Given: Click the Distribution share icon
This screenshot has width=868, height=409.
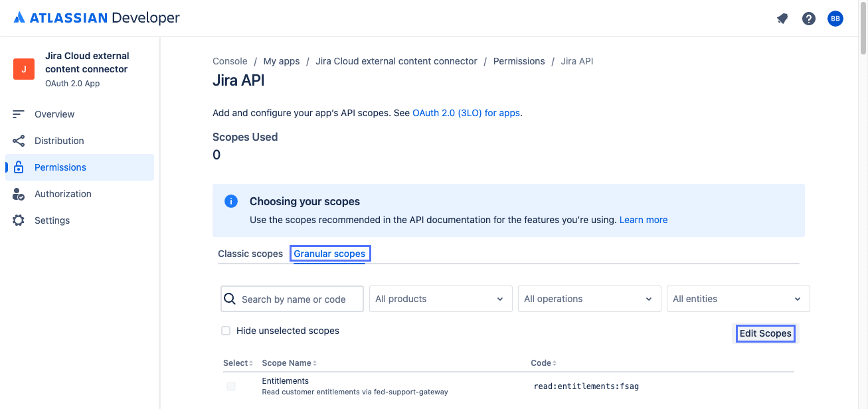Looking at the screenshot, I should click(x=19, y=141).
